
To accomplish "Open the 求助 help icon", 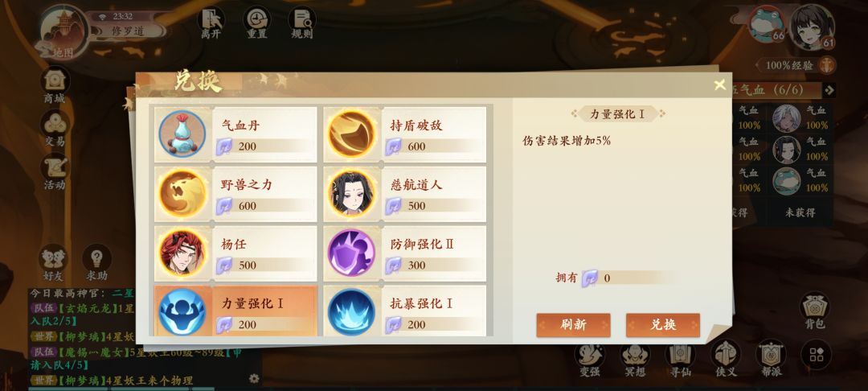I will pyautogui.click(x=97, y=262).
